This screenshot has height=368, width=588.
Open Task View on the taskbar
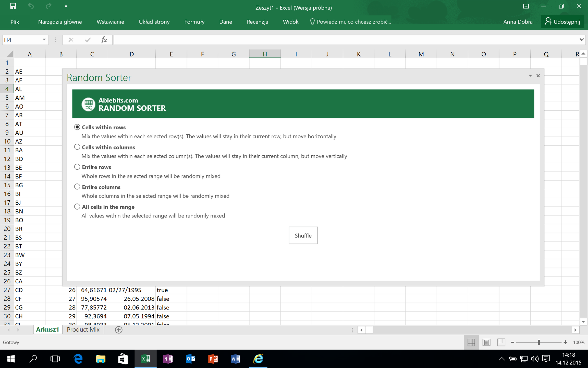click(55, 359)
